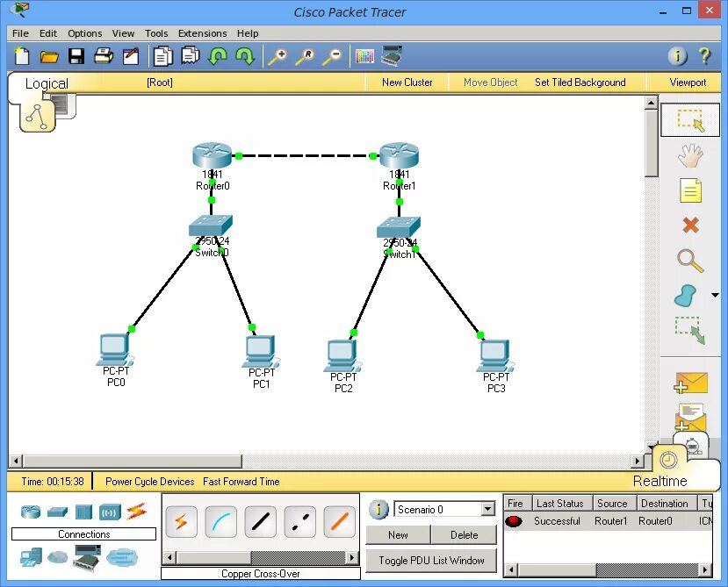This screenshot has height=587, width=728.
Task: Open the drawing palette icon
Action: [364, 57]
